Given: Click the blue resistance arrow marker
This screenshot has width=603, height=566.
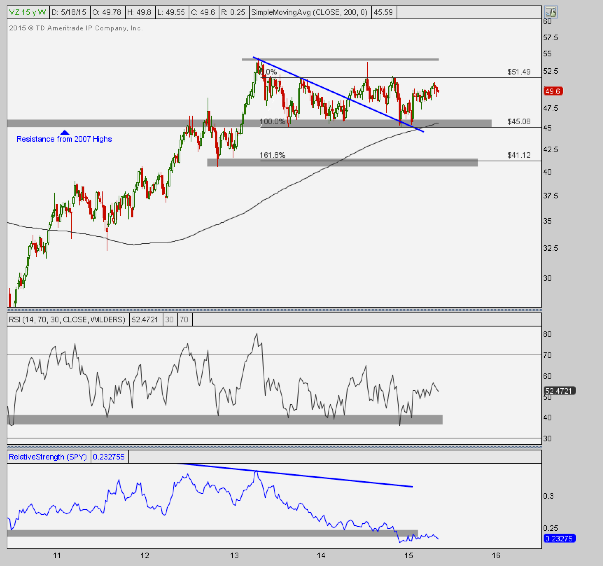Looking at the screenshot, I should 65,132.
